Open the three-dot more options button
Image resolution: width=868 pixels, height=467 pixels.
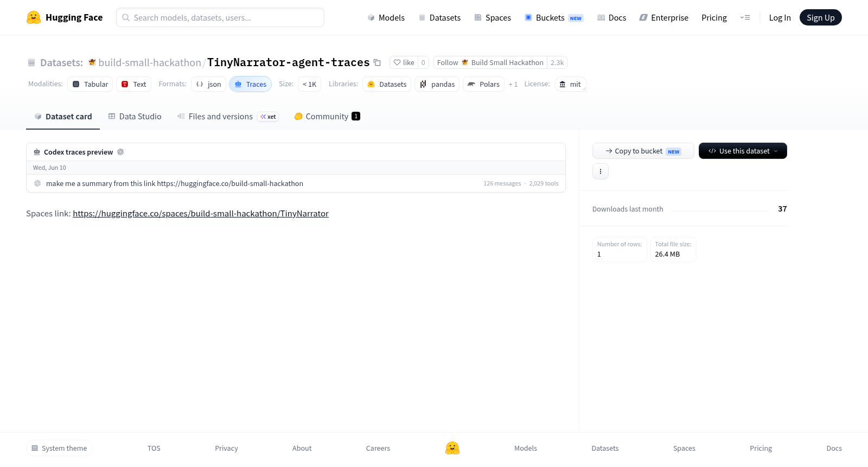coord(601,171)
